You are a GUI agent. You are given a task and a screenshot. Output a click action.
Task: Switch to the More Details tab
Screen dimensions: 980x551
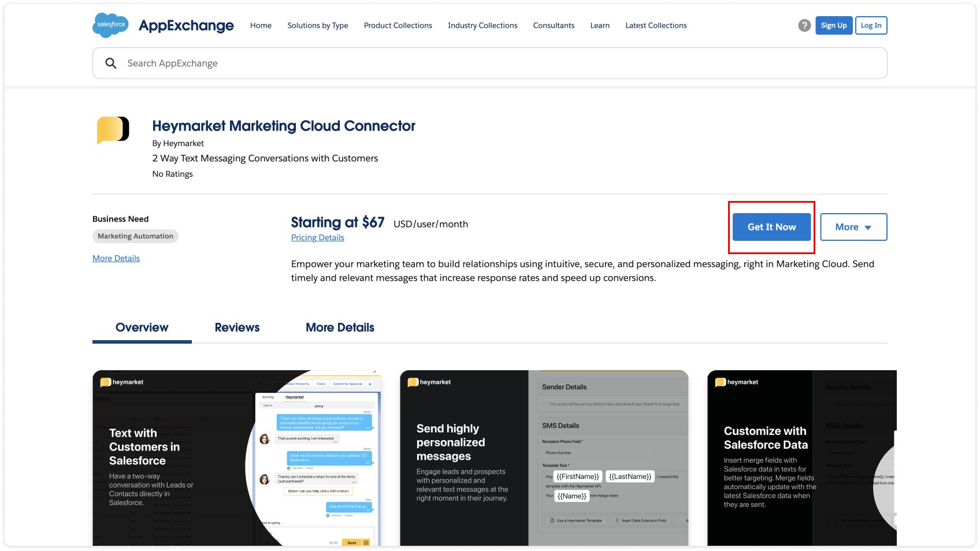340,327
